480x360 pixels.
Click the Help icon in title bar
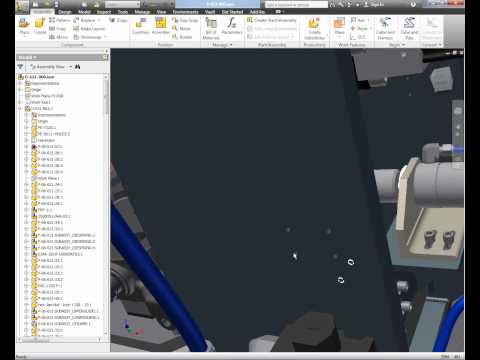click(413, 4)
